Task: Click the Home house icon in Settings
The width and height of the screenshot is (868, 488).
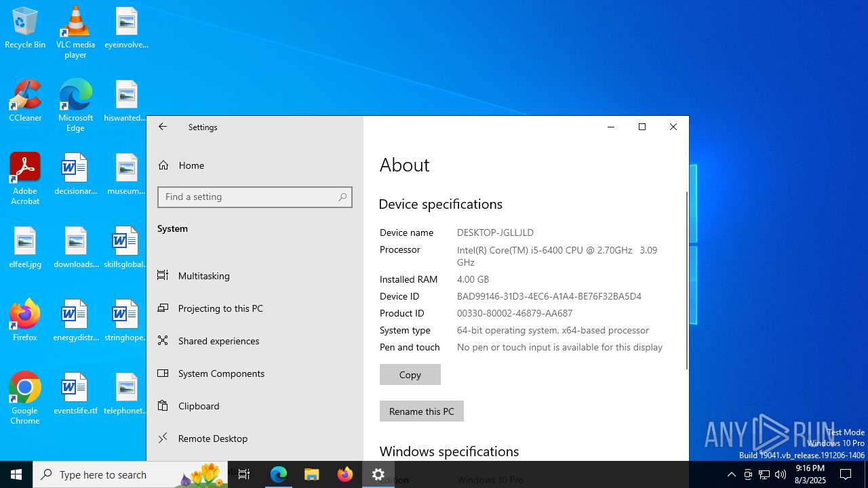Action: (x=163, y=165)
